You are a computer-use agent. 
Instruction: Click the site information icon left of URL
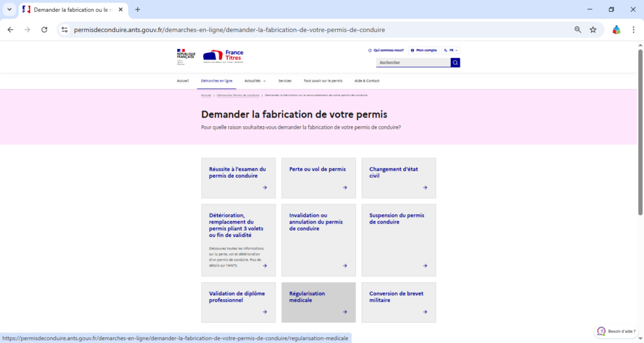(64, 30)
